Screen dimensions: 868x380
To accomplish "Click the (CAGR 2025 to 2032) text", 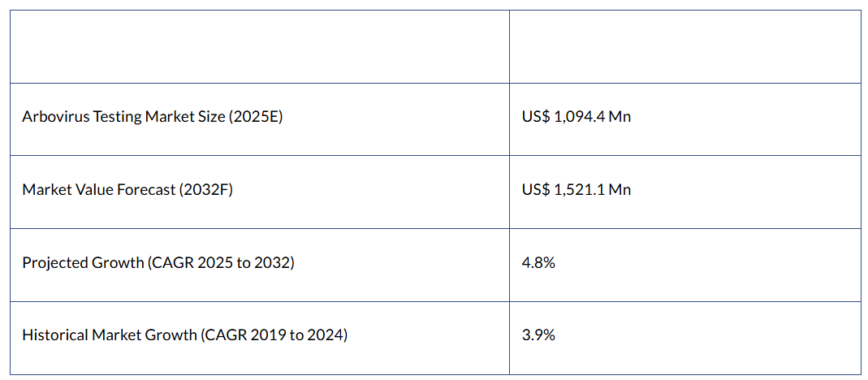I will click(221, 263).
